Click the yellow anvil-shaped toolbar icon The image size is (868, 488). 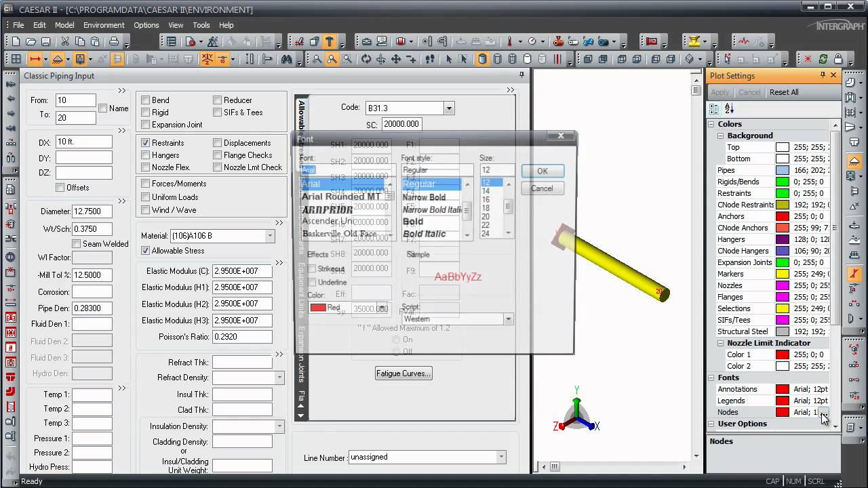coord(694,41)
